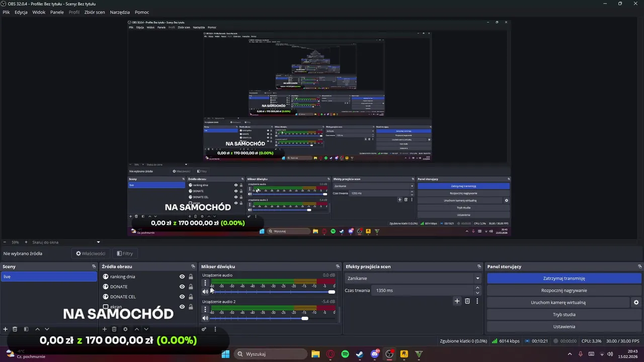The height and width of the screenshot is (362, 644).
Task: Select the live scene
Action: [49, 277]
